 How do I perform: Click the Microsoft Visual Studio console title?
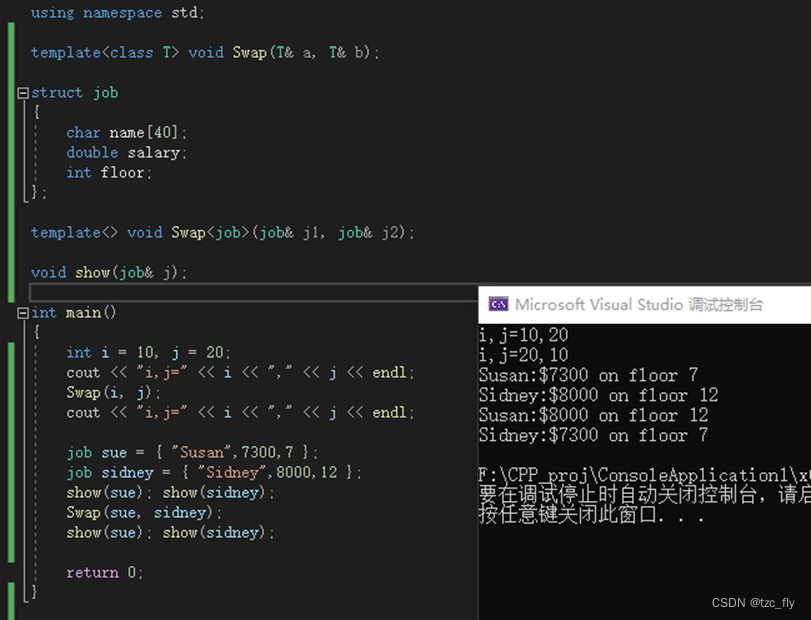[x=639, y=305]
